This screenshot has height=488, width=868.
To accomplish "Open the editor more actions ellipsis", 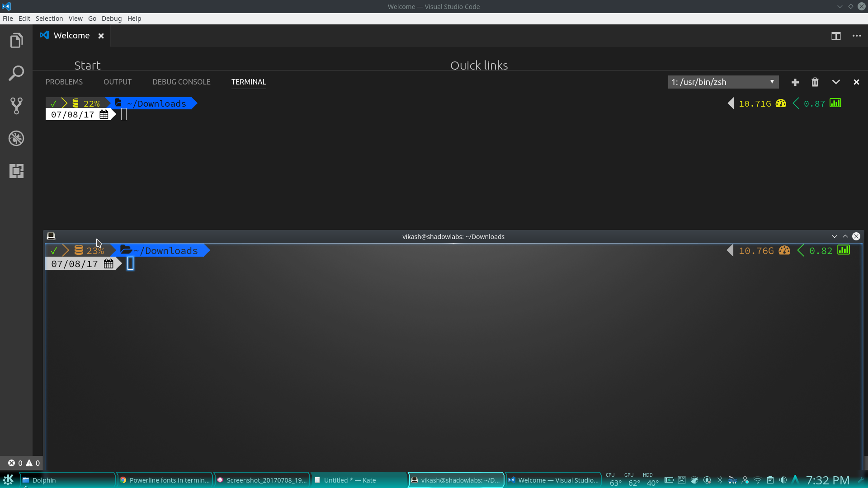I will (857, 36).
